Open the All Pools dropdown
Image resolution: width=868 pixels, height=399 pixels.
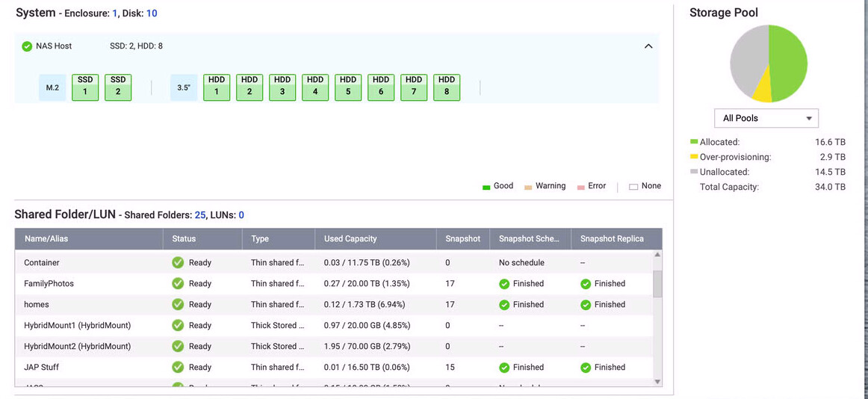766,118
